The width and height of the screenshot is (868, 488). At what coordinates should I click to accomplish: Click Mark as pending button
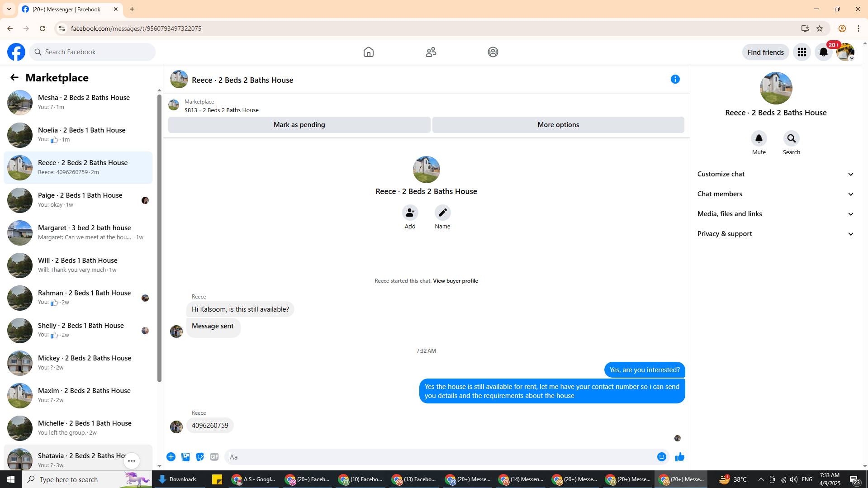(x=299, y=125)
